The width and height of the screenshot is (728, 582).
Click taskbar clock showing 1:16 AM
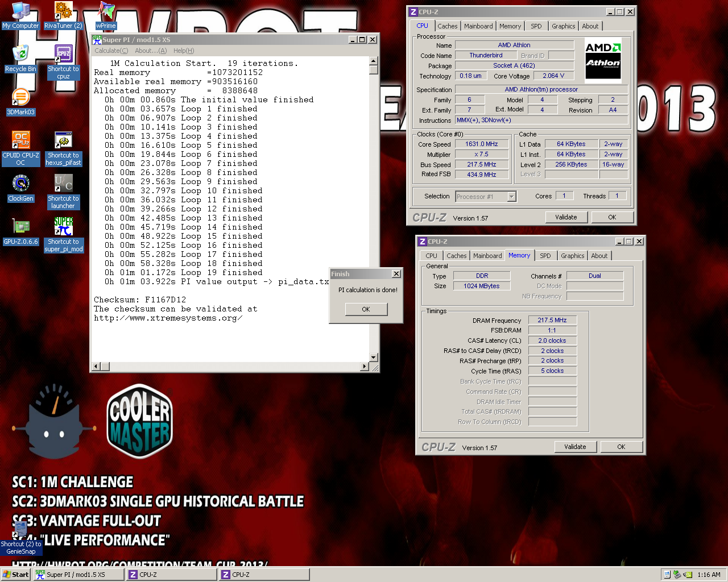pos(709,575)
